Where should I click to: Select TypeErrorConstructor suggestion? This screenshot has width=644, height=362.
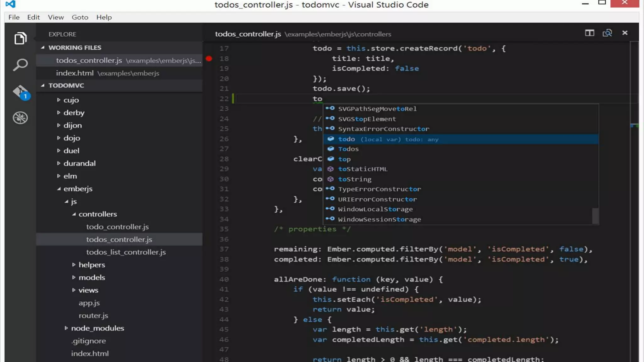461,189
